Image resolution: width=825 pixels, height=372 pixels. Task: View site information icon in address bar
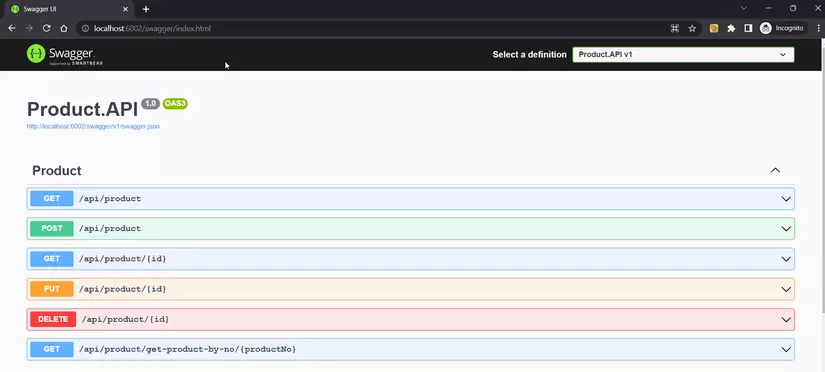(x=85, y=28)
